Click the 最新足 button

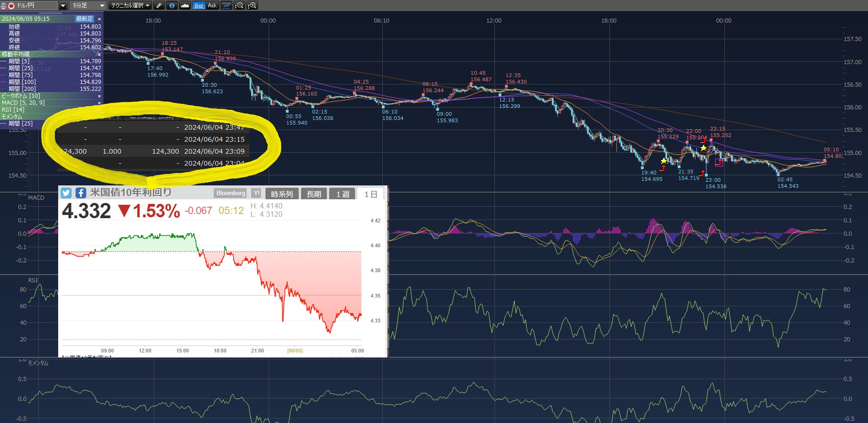point(84,19)
